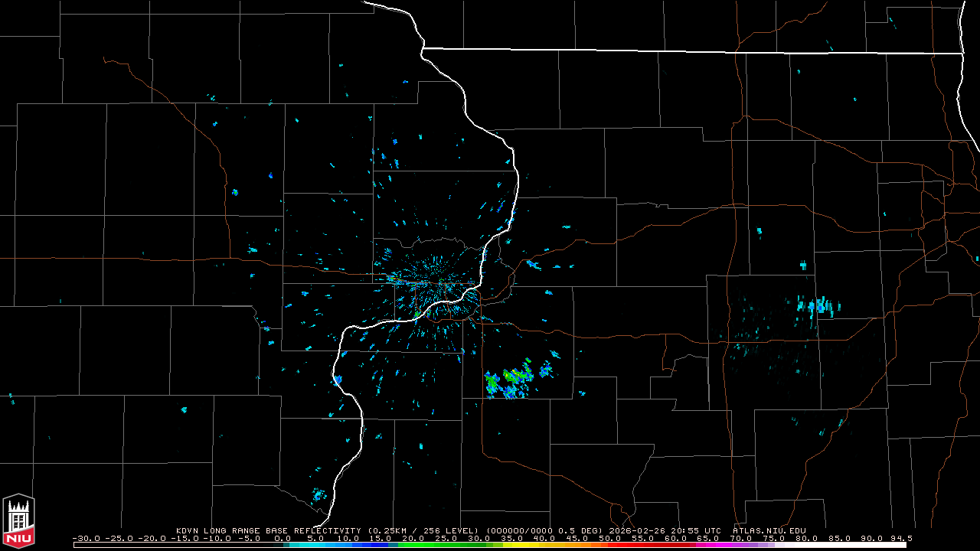Click the (0.25KM / 256 LEVEL) resolution text
This screenshot has width=980, height=551.
click(x=423, y=530)
